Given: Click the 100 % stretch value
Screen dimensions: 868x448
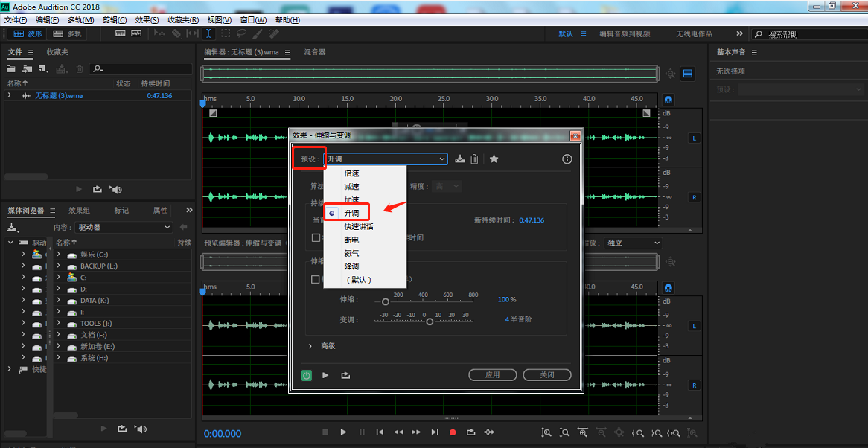Looking at the screenshot, I should coord(506,299).
